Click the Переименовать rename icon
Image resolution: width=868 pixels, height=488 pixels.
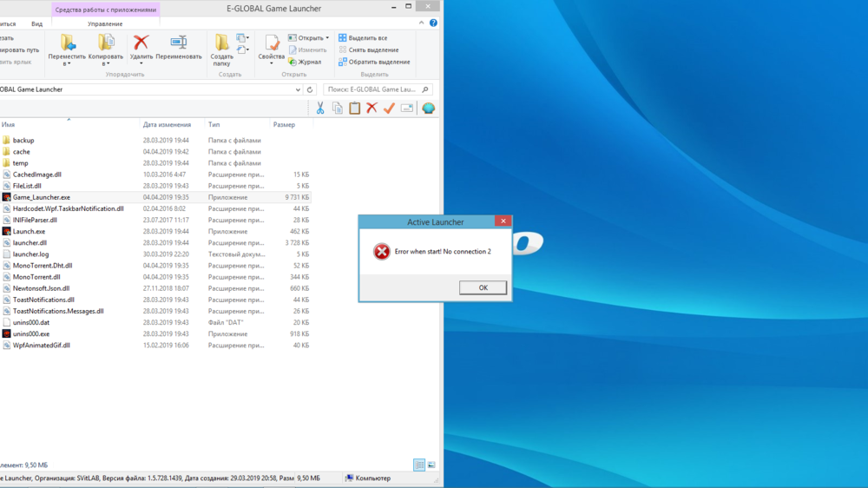point(179,43)
